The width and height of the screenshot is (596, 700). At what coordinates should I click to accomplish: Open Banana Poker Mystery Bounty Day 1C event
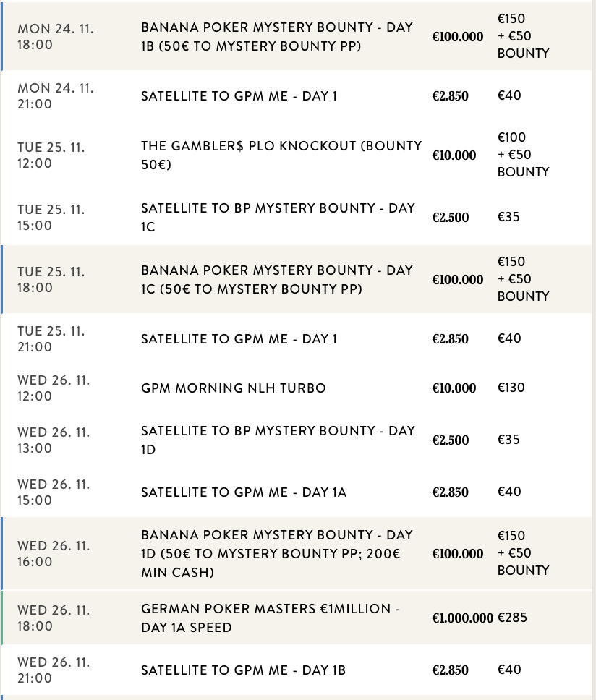(x=277, y=279)
